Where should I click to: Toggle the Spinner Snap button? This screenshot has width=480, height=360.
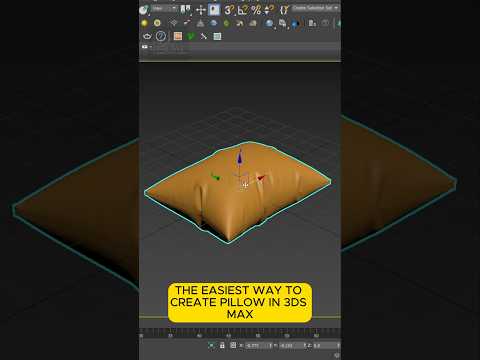pyautogui.click(x=270, y=10)
